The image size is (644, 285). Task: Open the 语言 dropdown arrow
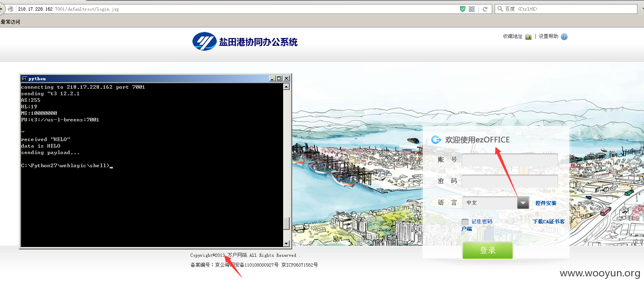coord(523,203)
